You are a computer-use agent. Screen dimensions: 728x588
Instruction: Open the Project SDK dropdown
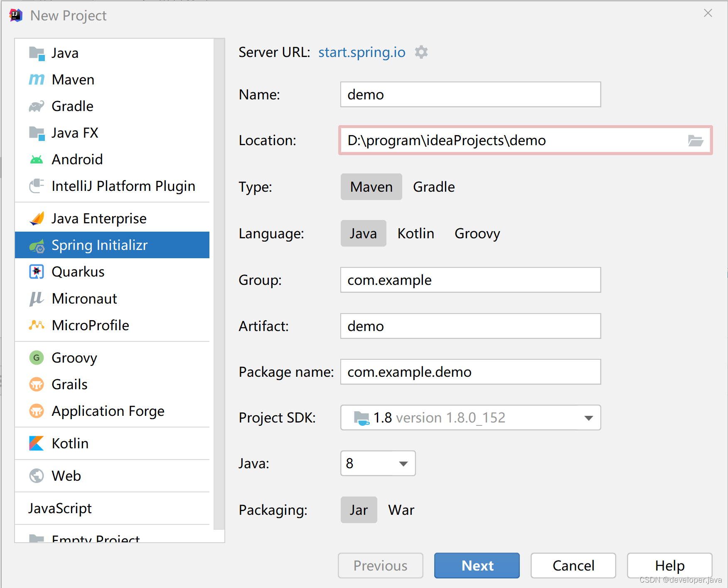(x=471, y=418)
